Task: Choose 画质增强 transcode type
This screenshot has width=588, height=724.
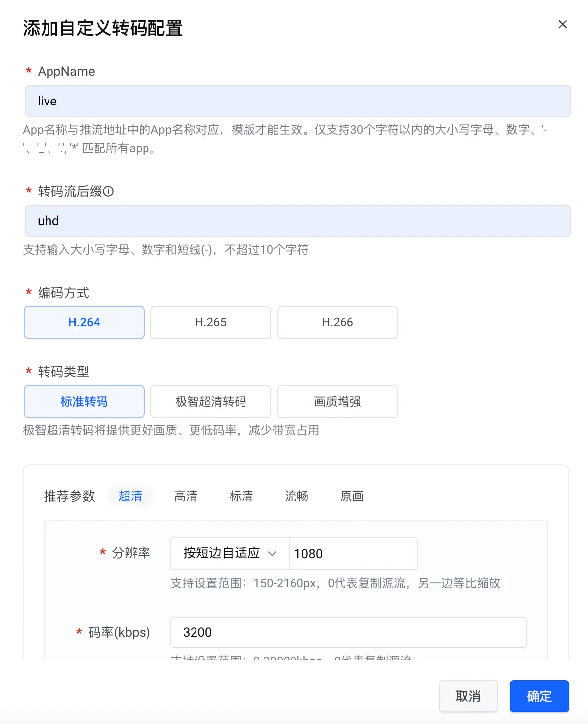Action: pos(338,402)
